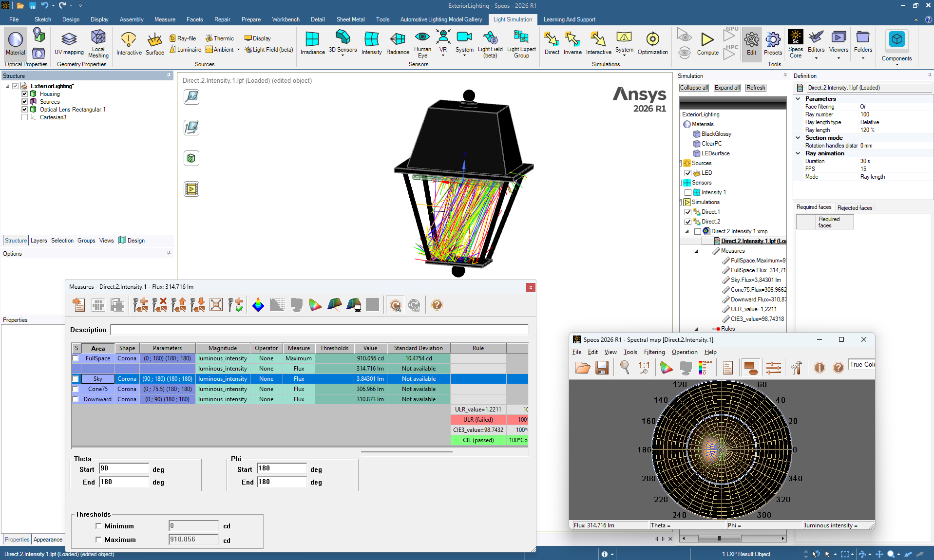Open the Speos Core tool
Viewport: 934px width, 560px height.
click(795, 43)
